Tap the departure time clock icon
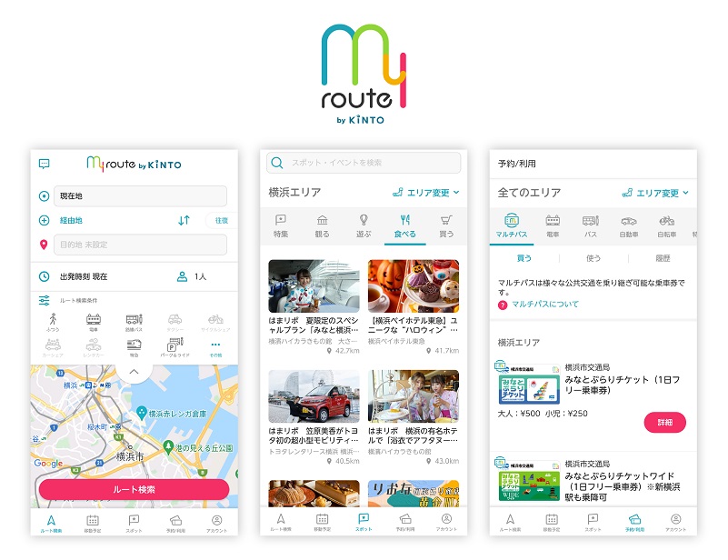The height and width of the screenshot is (560, 728). [45, 276]
